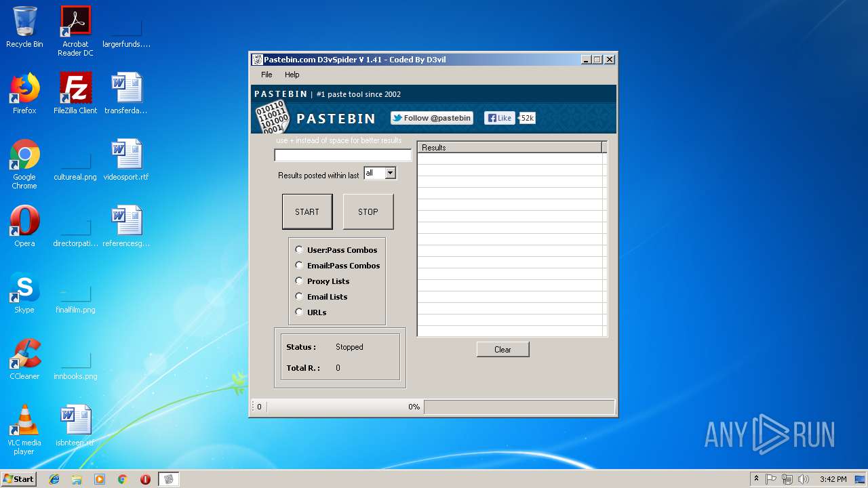Select Email:Pass Combos radio option
The image size is (868, 488).
point(338,266)
